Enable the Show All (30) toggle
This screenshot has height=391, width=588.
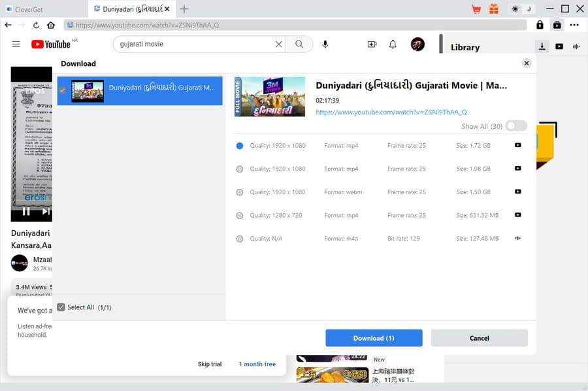point(515,126)
